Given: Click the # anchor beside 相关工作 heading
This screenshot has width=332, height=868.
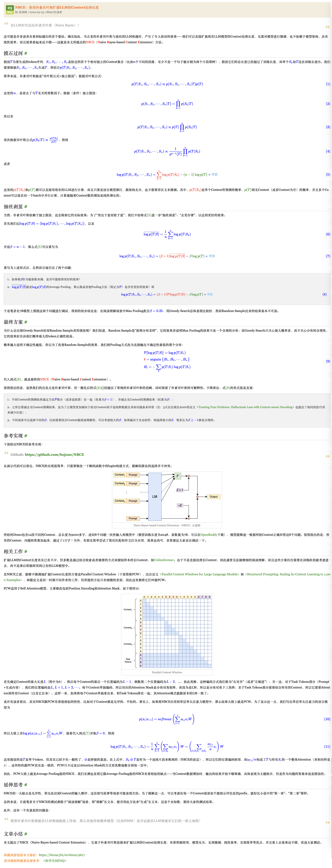Looking at the screenshot, I should point(26,552).
